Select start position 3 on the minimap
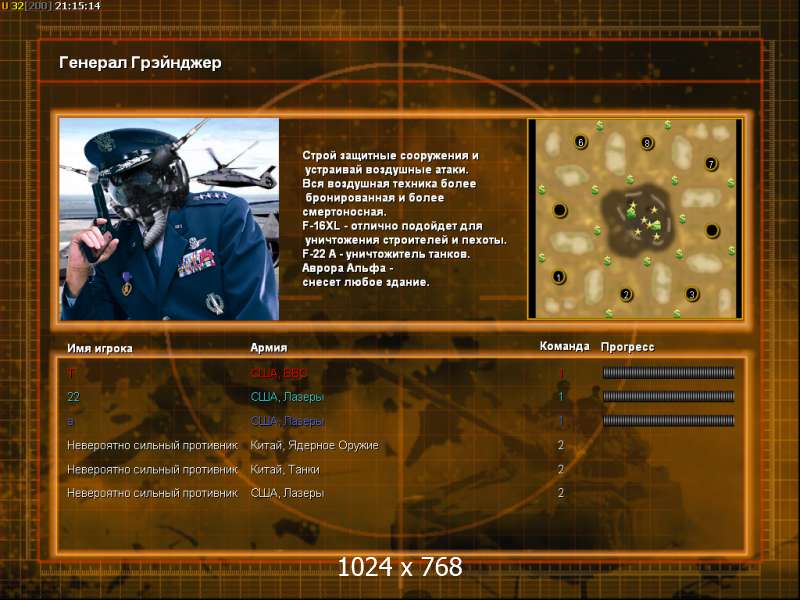This screenshot has height=600, width=800. click(x=692, y=294)
